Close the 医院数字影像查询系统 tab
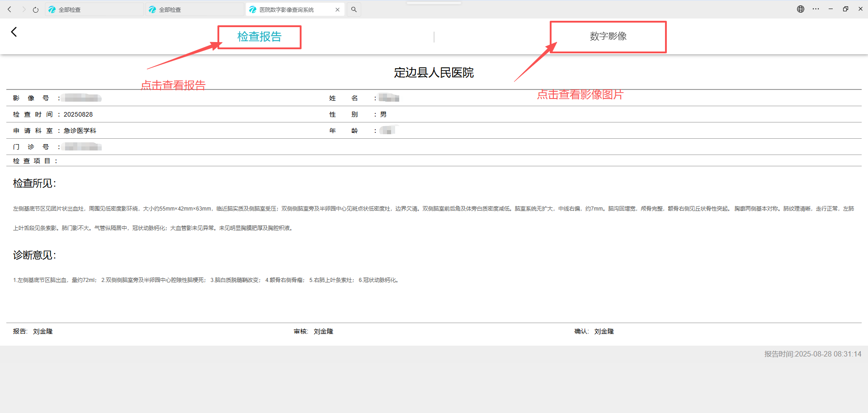 337,9
